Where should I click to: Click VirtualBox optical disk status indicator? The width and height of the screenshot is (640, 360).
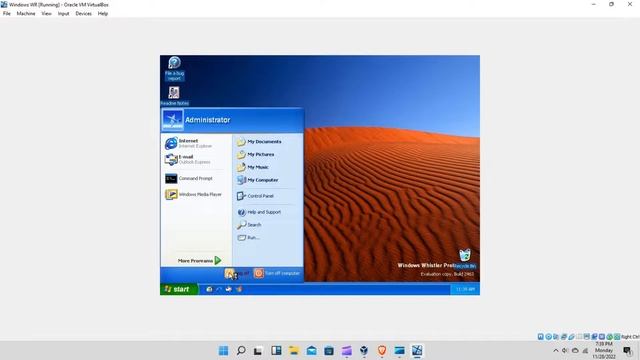(x=548, y=337)
